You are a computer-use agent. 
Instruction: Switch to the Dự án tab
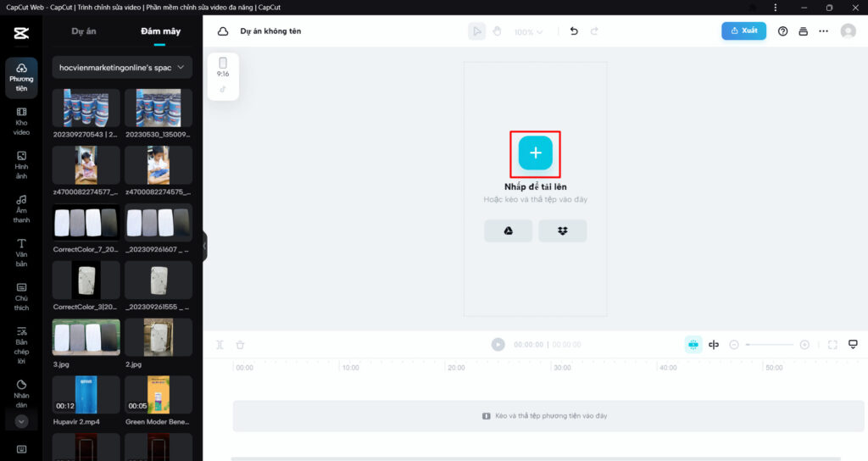[83, 31]
